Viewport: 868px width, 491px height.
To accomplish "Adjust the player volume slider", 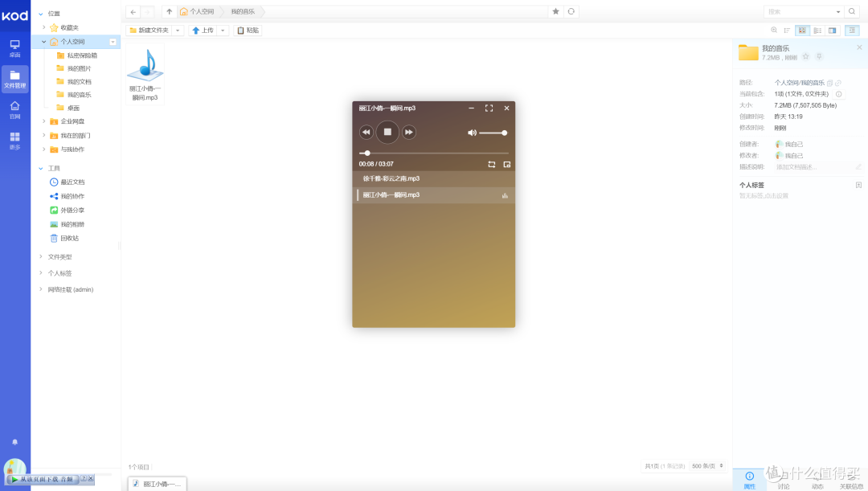I will [x=493, y=133].
